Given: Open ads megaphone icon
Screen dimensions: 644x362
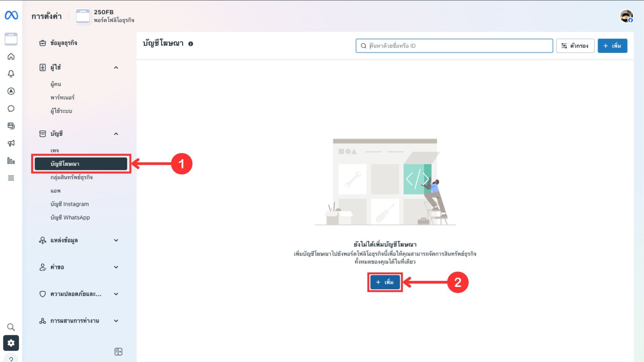Looking at the screenshot, I should pyautogui.click(x=11, y=143).
